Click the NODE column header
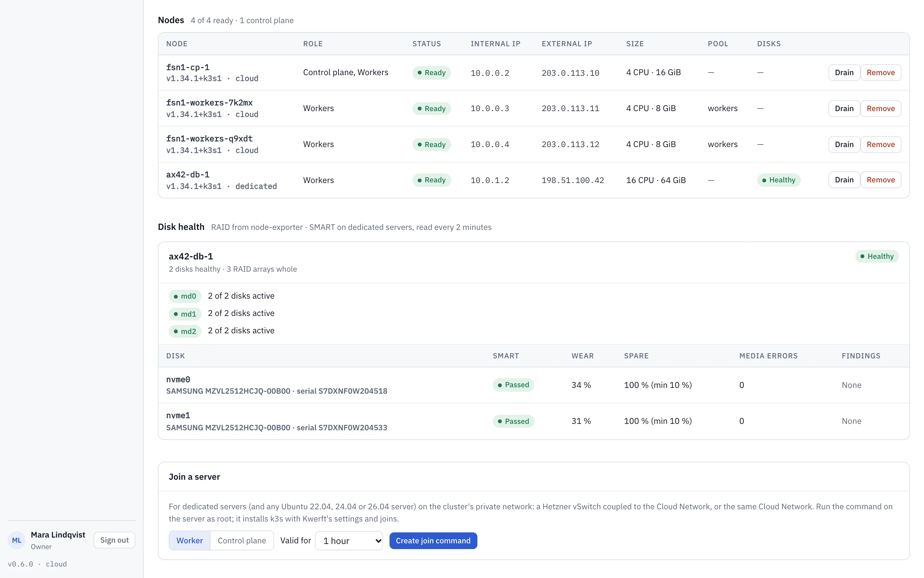The height and width of the screenshot is (578, 924). 177,44
